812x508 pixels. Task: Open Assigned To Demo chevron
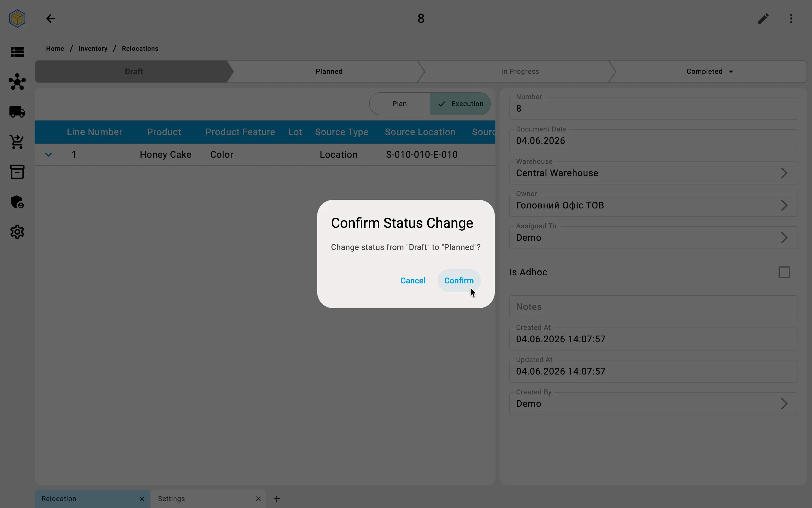tap(784, 238)
